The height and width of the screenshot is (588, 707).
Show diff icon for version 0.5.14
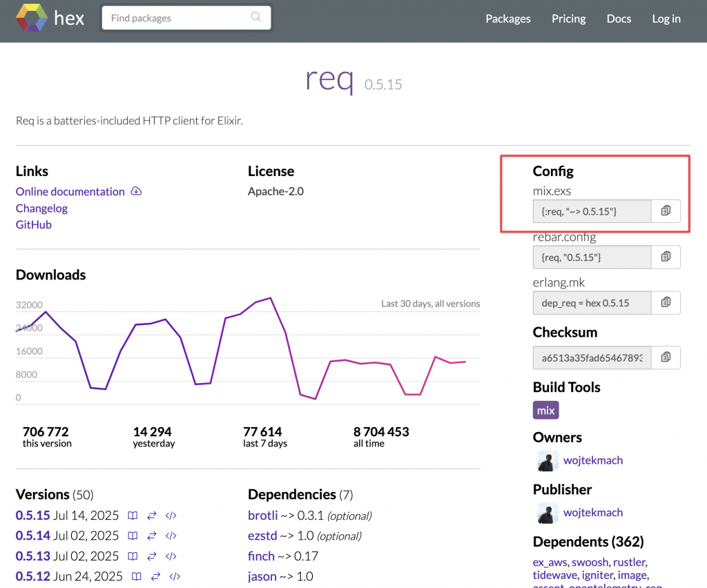pyautogui.click(x=152, y=536)
